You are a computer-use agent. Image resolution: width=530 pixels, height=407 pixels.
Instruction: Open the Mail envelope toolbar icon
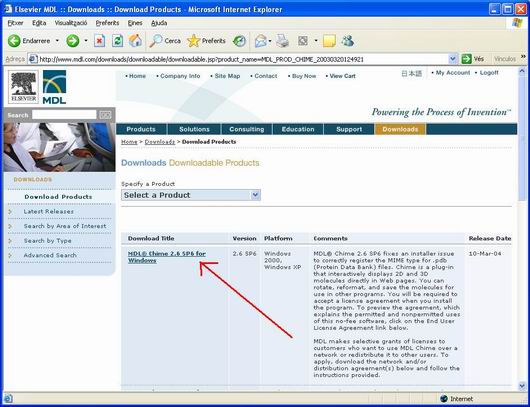(x=261, y=41)
